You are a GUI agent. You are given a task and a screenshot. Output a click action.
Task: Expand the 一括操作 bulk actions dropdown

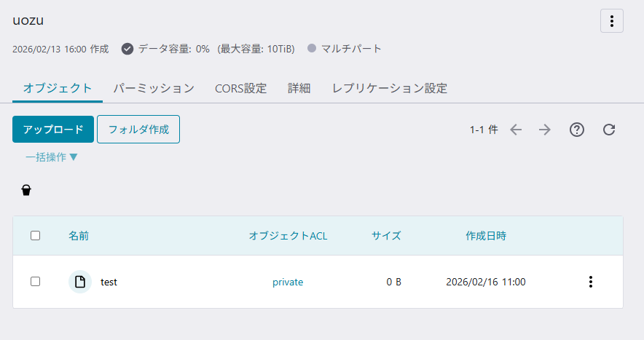click(x=52, y=157)
